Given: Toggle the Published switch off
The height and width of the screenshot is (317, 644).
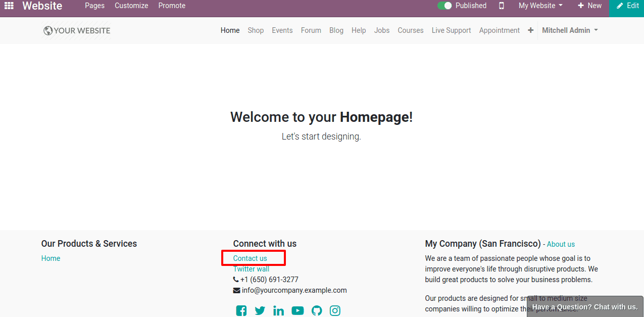Looking at the screenshot, I should (444, 6).
